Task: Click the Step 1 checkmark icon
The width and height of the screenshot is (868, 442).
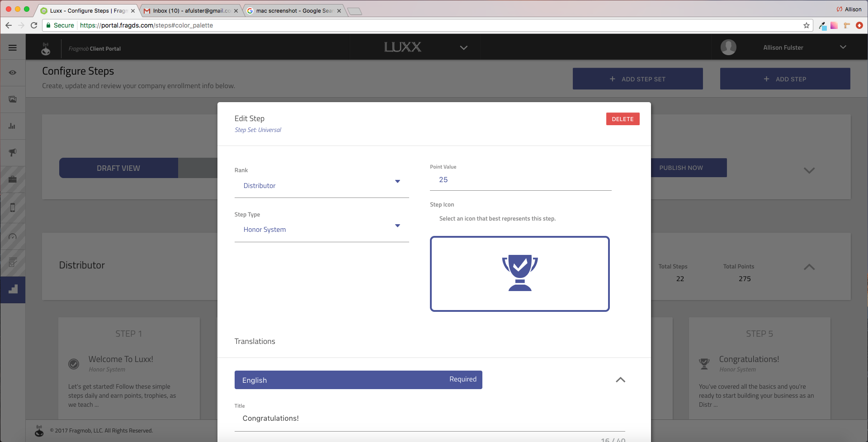Action: pyautogui.click(x=74, y=363)
